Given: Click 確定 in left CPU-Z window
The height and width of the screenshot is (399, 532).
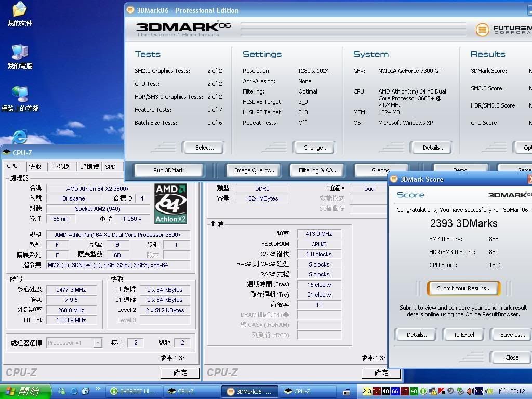Looking at the screenshot, I should 180,373.
